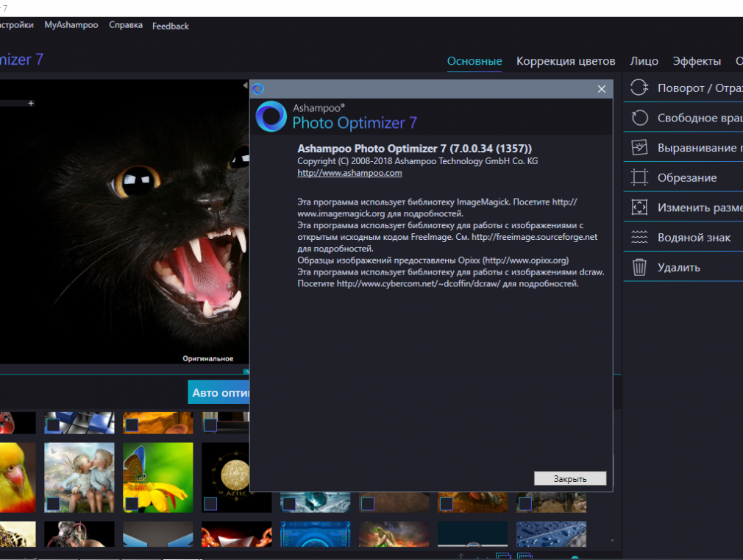Click the trash can icon beside Удалить

(639, 267)
